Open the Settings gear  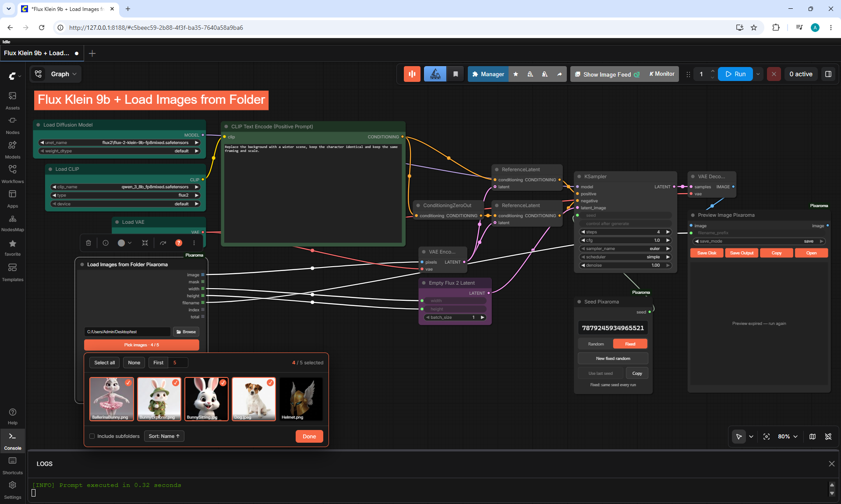pyautogui.click(x=13, y=490)
